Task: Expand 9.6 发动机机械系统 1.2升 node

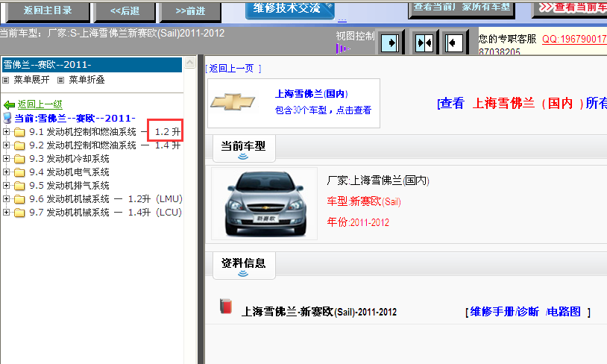Action: (6, 198)
